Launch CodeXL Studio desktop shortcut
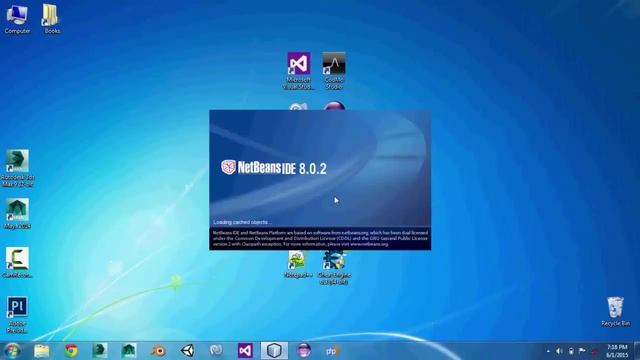The image size is (640, 360). pyautogui.click(x=334, y=71)
